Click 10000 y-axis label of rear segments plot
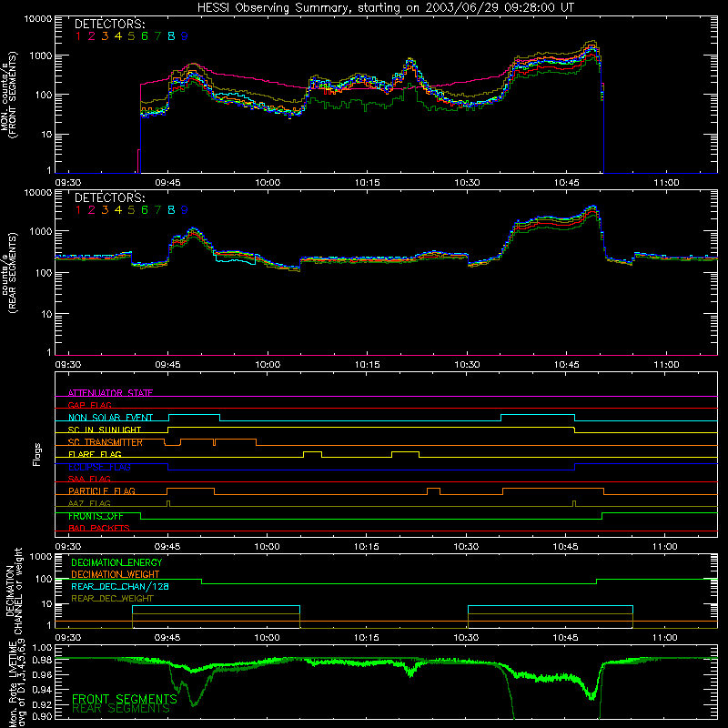 coord(38,193)
